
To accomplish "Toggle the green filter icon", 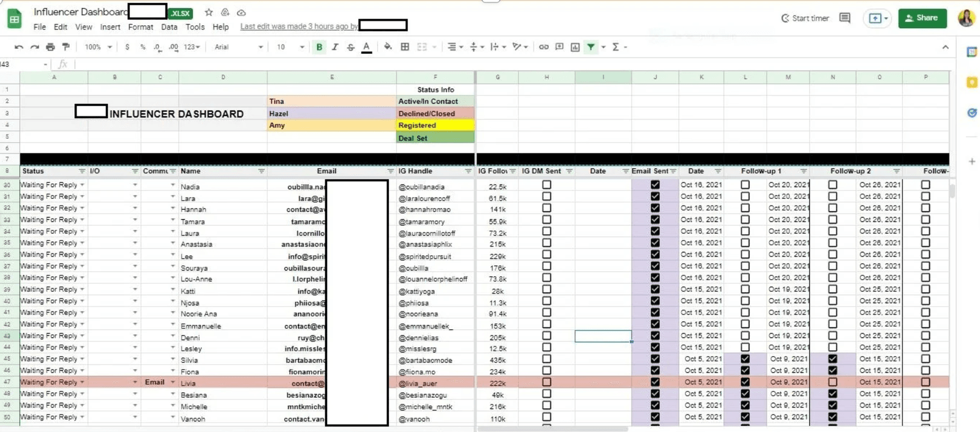I will pos(591,47).
